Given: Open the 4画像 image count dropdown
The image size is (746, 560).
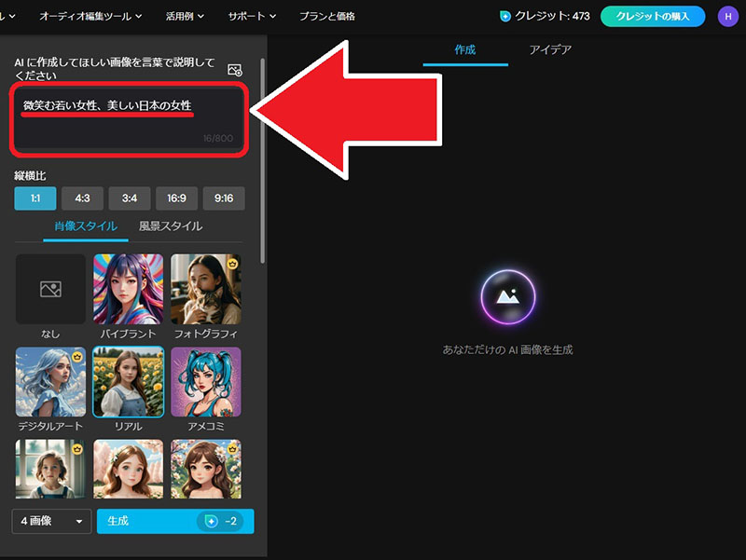Looking at the screenshot, I should point(51,521).
